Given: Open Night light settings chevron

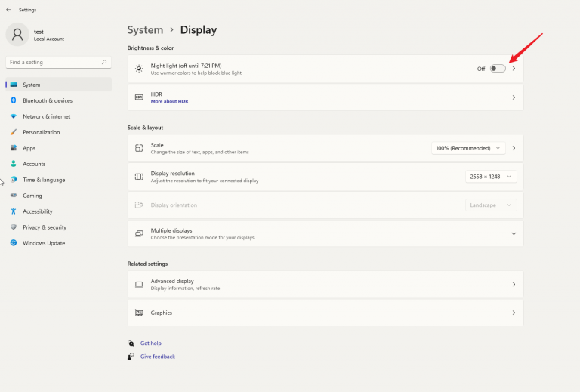Looking at the screenshot, I should click(514, 69).
